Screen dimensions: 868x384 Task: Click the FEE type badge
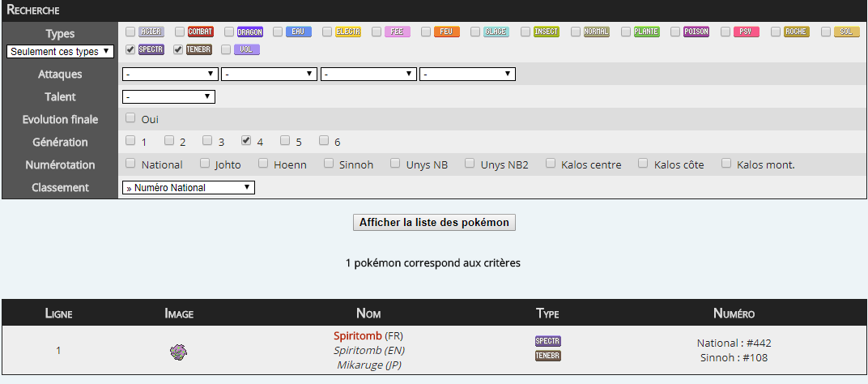(x=397, y=32)
